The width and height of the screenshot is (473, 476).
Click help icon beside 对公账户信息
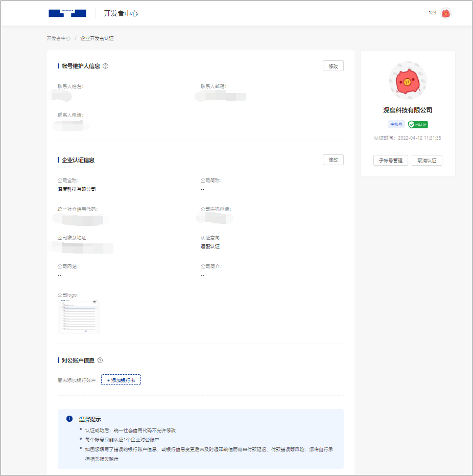click(x=100, y=360)
